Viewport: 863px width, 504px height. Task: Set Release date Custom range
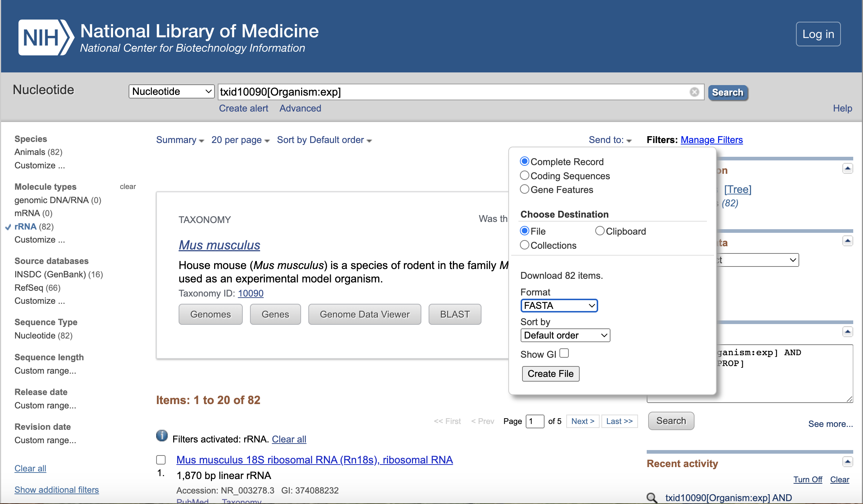(x=45, y=406)
